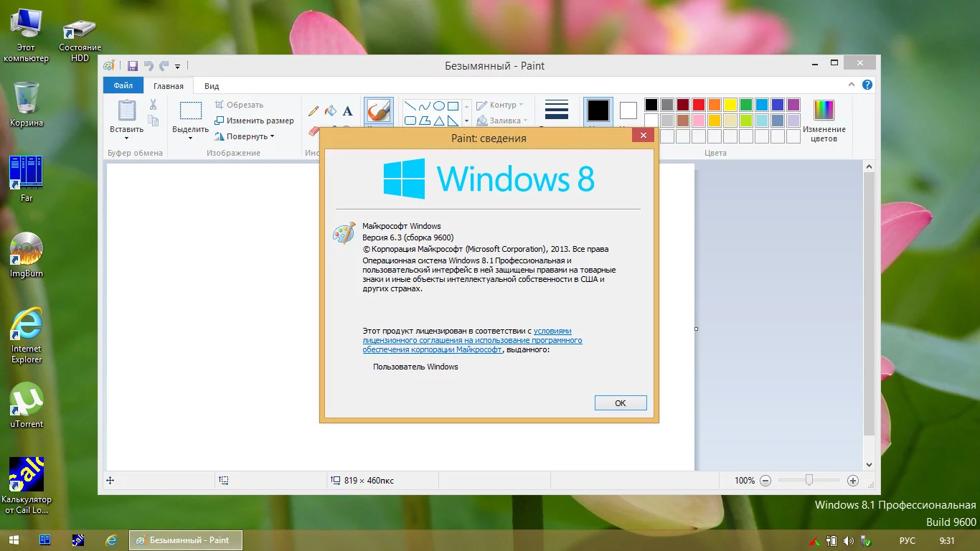The image size is (980, 551).
Task: Switch to the Вид ribbon tab
Action: 212,86
